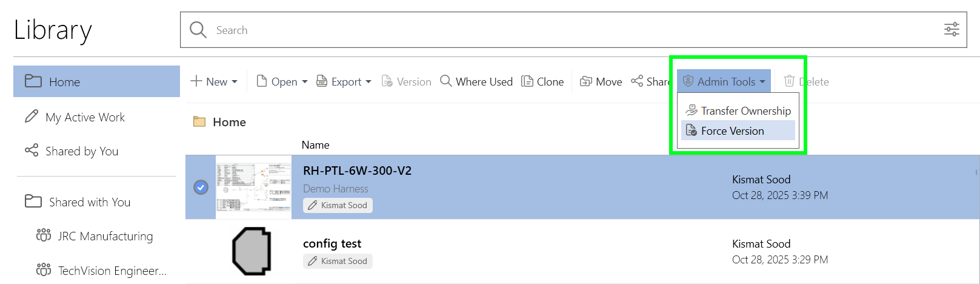Select Where Used toolbar icon
Viewport: 980px width, 284px height.
(x=446, y=81)
